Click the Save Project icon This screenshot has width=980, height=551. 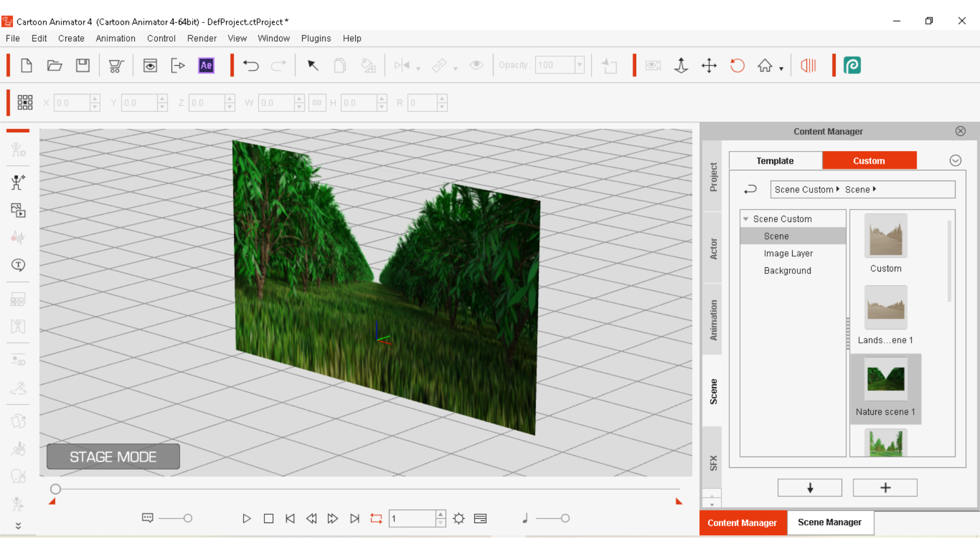click(83, 65)
